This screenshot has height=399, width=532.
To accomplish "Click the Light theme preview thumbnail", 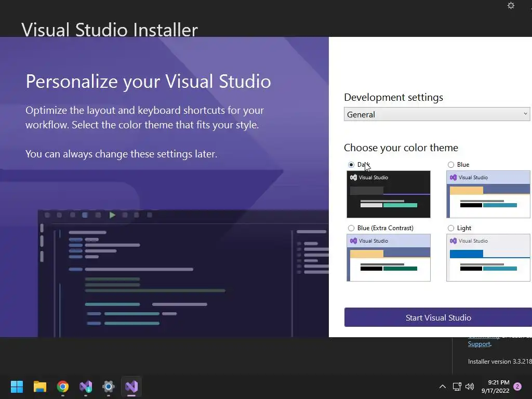I will 488,258.
